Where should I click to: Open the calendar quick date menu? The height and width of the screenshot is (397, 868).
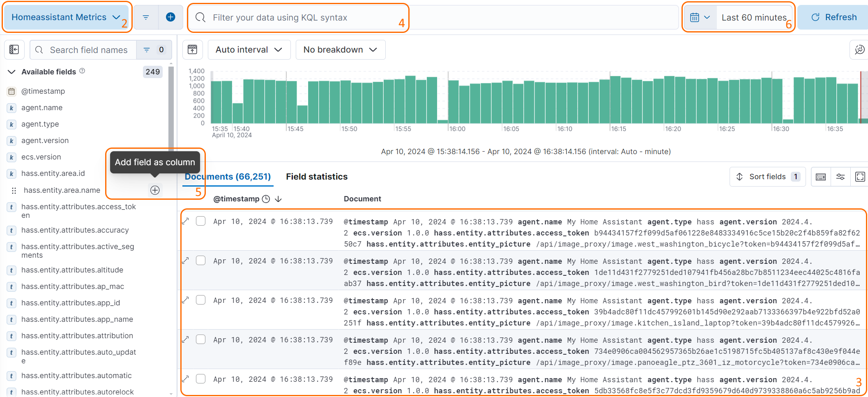click(x=700, y=17)
